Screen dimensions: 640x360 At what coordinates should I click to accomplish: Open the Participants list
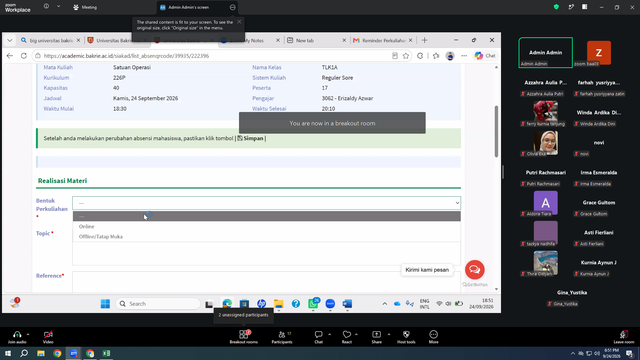tap(282, 337)
